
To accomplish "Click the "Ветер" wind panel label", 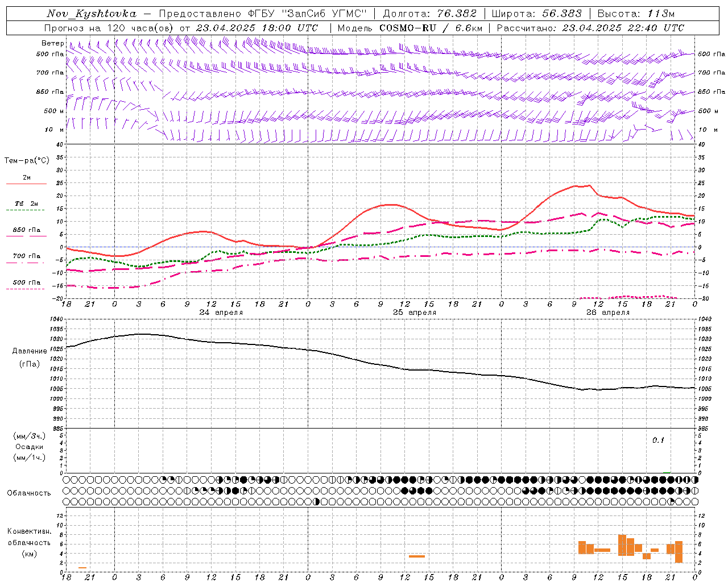I will [52, 43].
